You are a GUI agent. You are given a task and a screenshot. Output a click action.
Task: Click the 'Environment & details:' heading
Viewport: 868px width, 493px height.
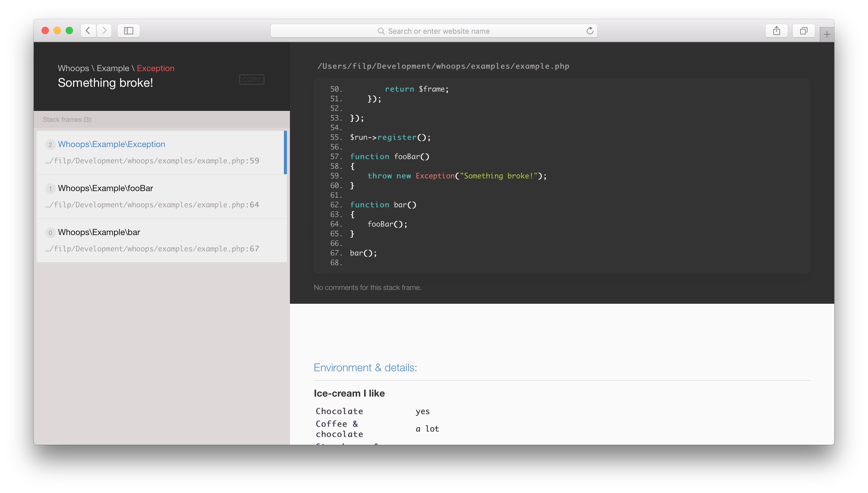click(365, 368)
